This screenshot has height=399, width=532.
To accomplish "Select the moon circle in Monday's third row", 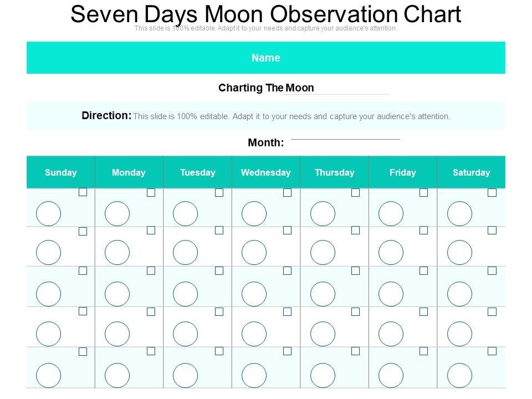I will [117, 294].
